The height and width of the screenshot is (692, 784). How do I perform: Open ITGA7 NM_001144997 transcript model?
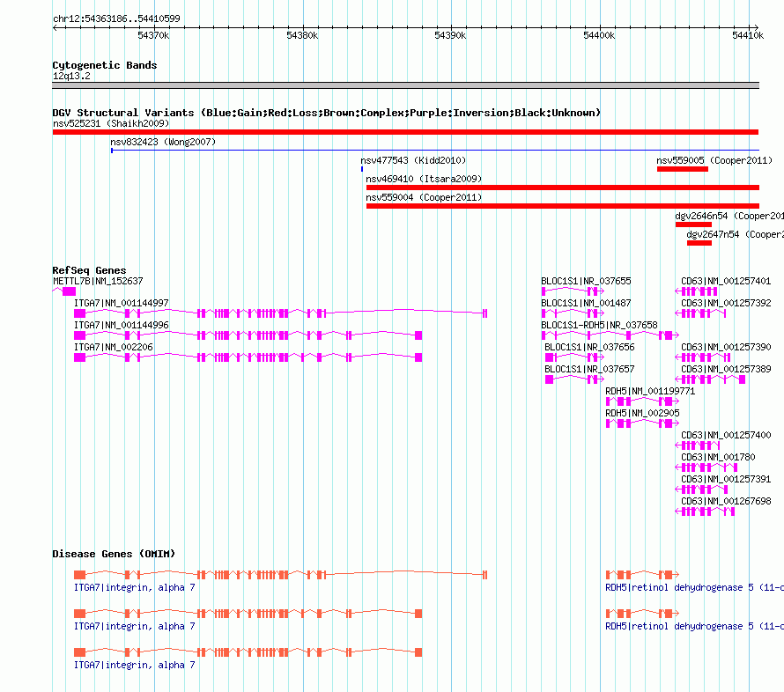pyautogui.click(x=280, y=313)
